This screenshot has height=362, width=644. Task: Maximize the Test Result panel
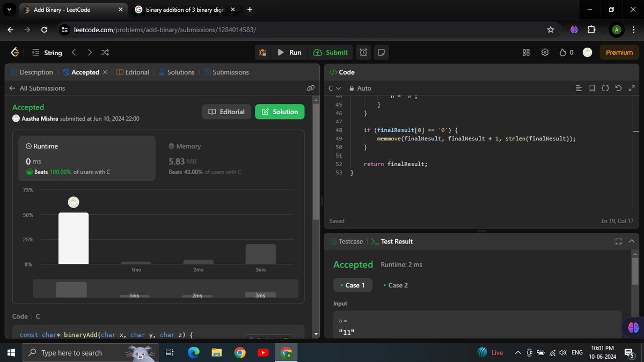point(618,241)
